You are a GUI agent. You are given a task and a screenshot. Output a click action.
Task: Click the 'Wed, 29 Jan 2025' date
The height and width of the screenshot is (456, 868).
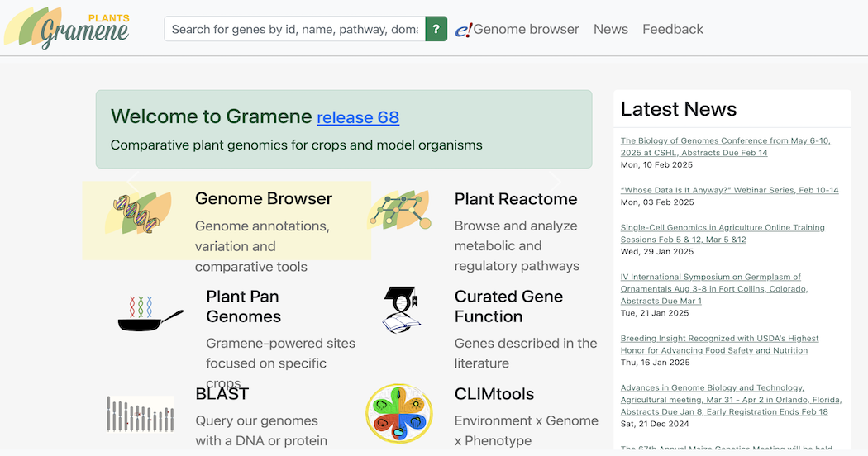click(x=657, y=252)
